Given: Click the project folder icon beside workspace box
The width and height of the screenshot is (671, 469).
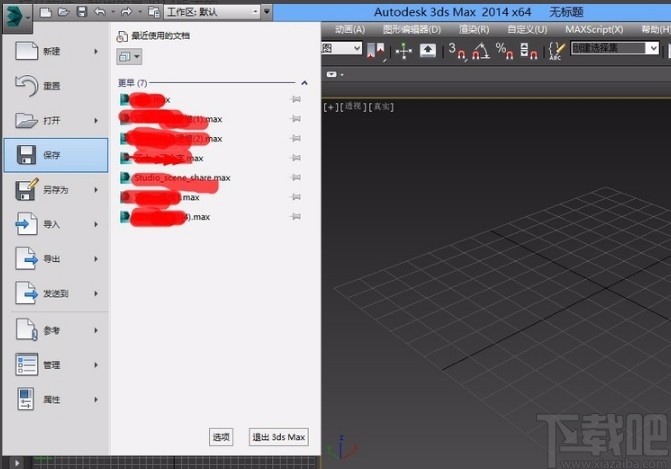Looking at the screenshot, I should point(154,12).
